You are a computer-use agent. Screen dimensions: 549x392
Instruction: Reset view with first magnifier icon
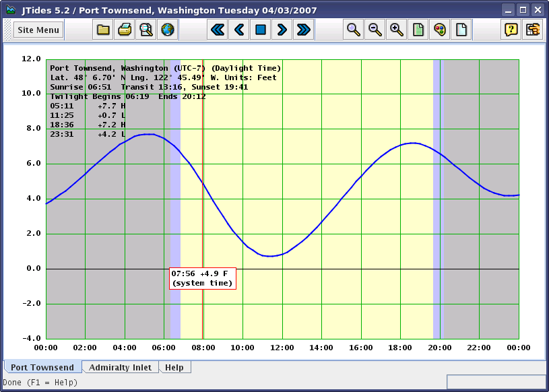click(x=353, y=29)
